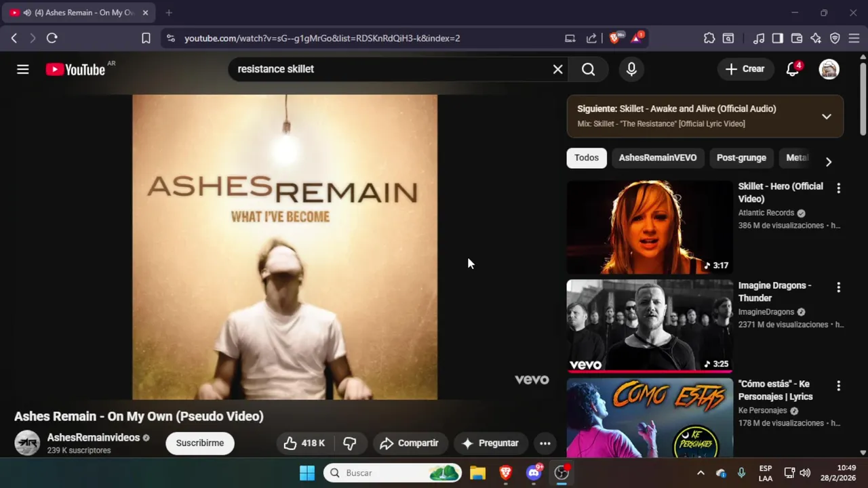
Task: Open the Brave playlist music icon
Action: 759,38
